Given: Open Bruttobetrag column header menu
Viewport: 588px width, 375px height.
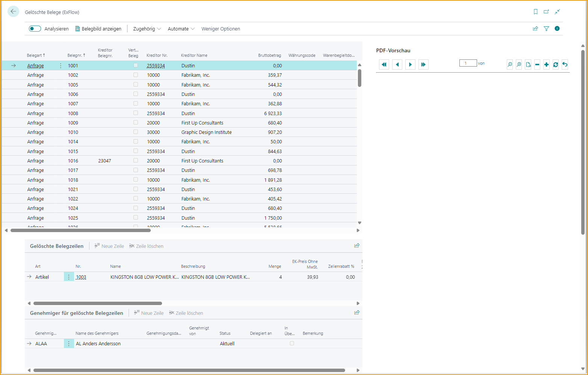Looking at the screenshot, I should 270,55.
